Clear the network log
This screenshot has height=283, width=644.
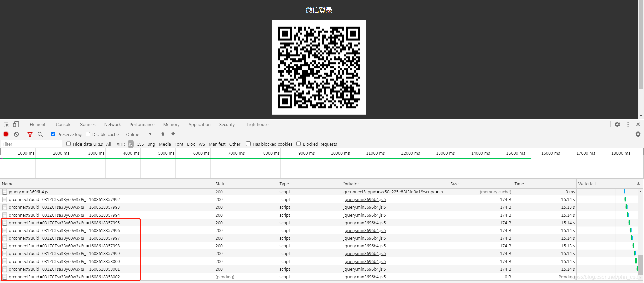16,134
